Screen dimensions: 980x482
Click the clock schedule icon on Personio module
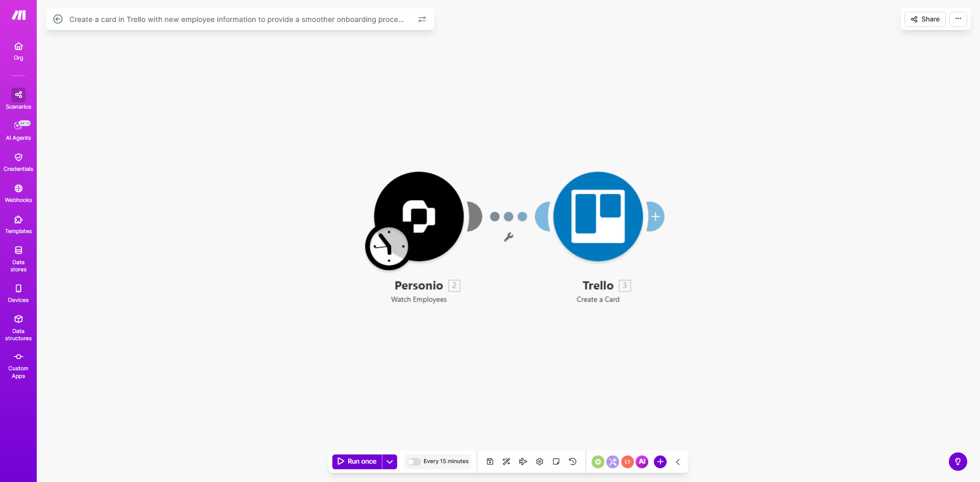coord(388,247)
